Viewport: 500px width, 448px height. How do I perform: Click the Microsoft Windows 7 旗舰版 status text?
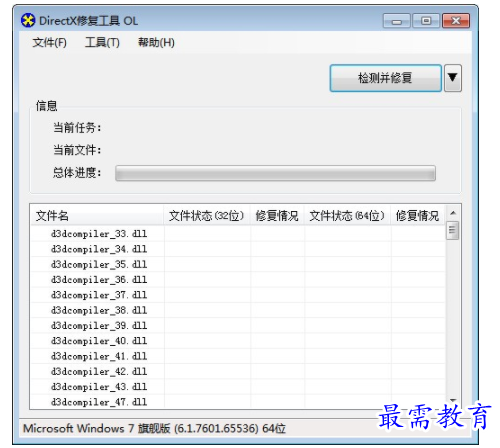[154, 429]
